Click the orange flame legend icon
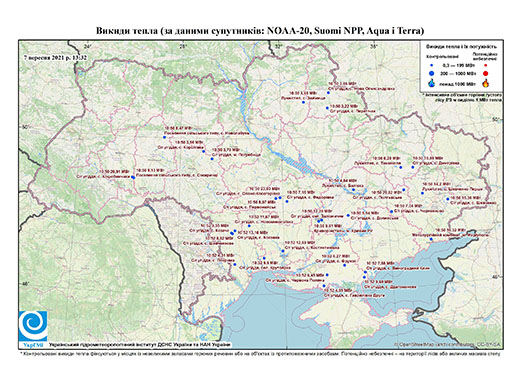The image size is (520, 368). [x=486, y=83]
